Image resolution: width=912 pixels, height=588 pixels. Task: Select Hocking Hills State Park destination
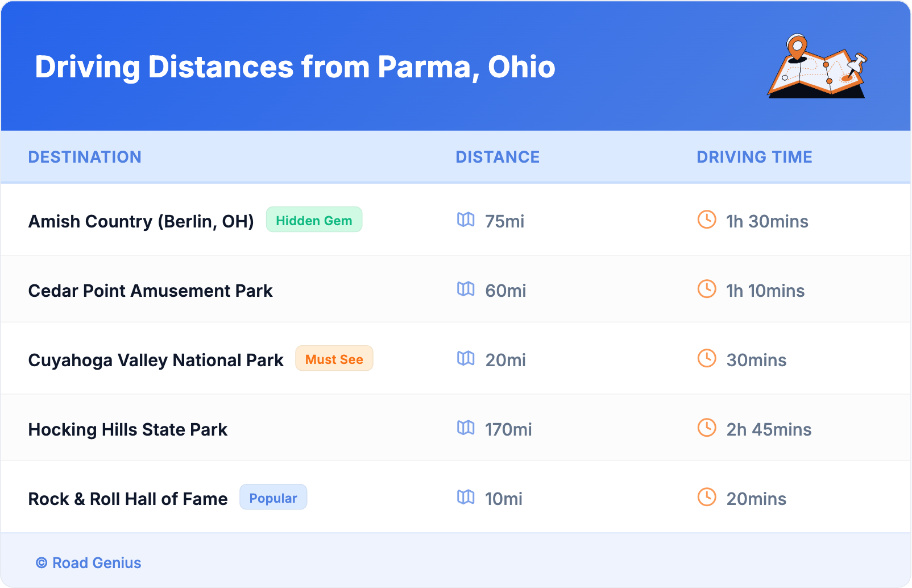[127, 429]
